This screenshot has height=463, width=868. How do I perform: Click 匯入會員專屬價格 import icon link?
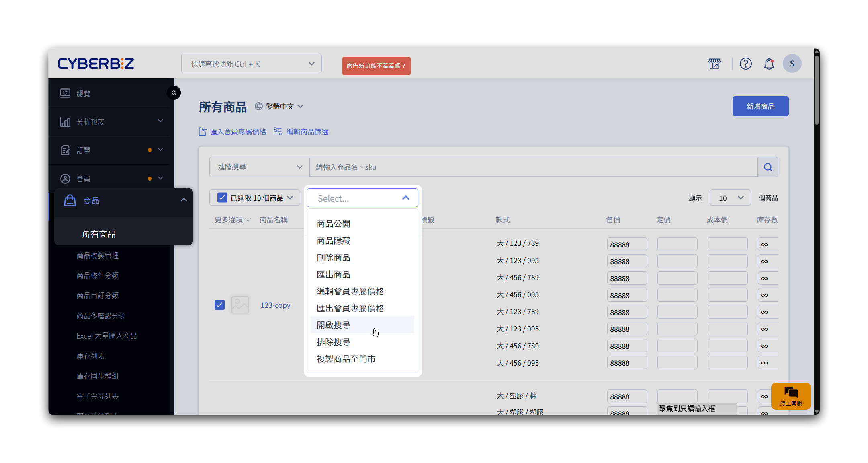[233, 132]
